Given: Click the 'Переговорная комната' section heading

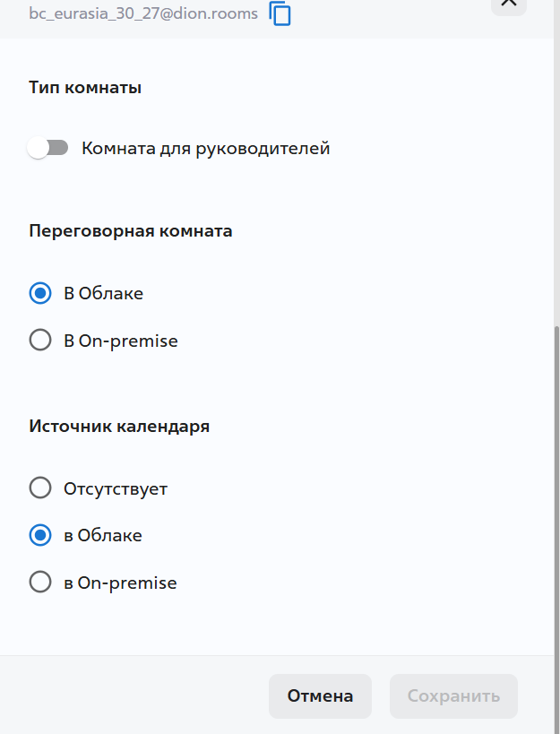Looking at the screenshot, I should (x=130, y=230).
